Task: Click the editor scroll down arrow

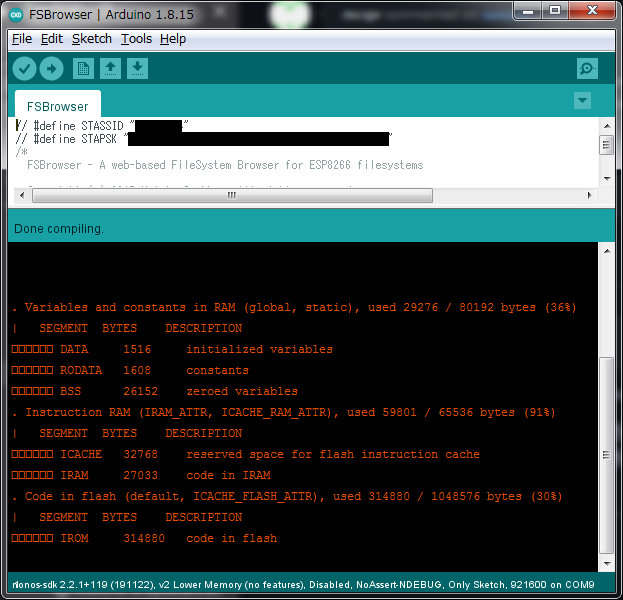Action: click(607, 178)
